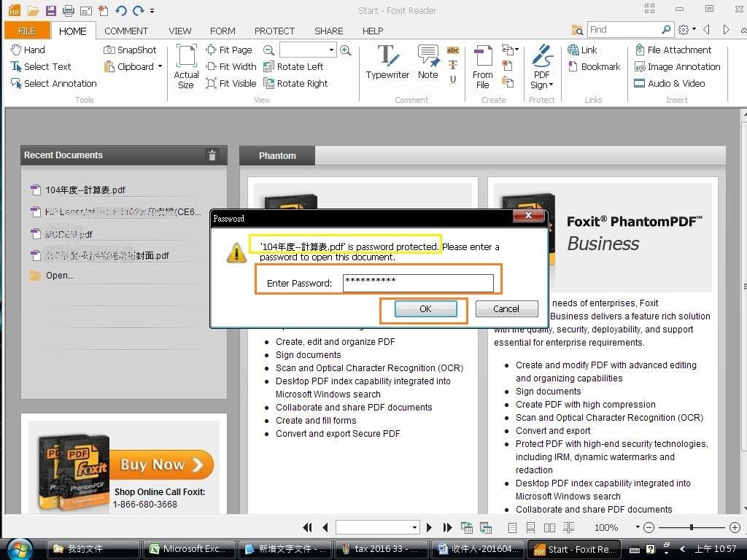
Task: Apply Fit Width view
Action: click(x=231, y=66)
